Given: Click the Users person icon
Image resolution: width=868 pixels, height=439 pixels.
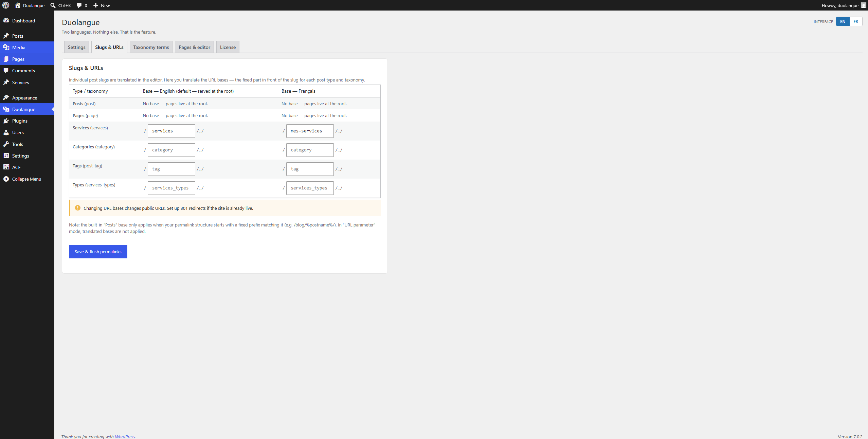Looking at the screenshot, I should click(6, 132).
